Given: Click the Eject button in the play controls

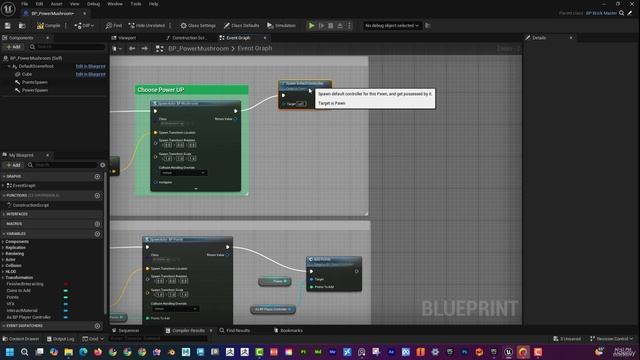Looking at the screenshot, I should coord(340,26).
